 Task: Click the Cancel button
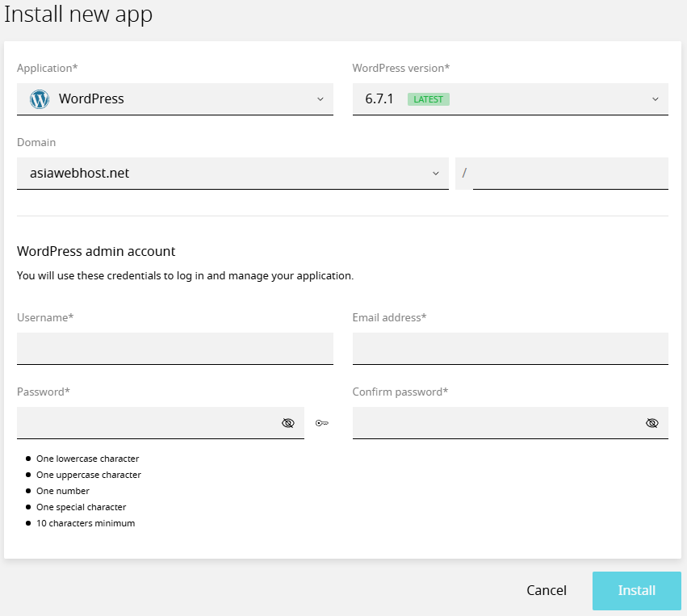(x=547, y=590)
